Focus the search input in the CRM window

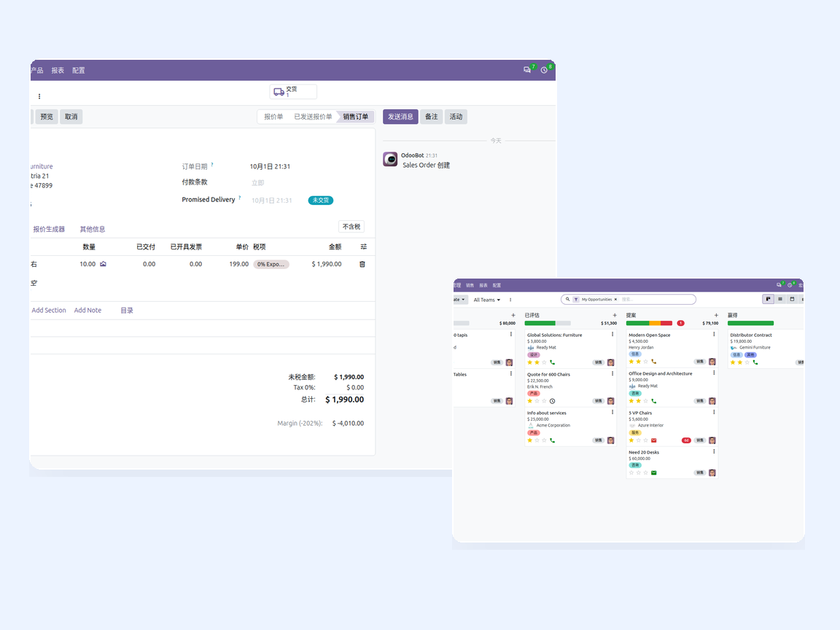click(656, 300)
